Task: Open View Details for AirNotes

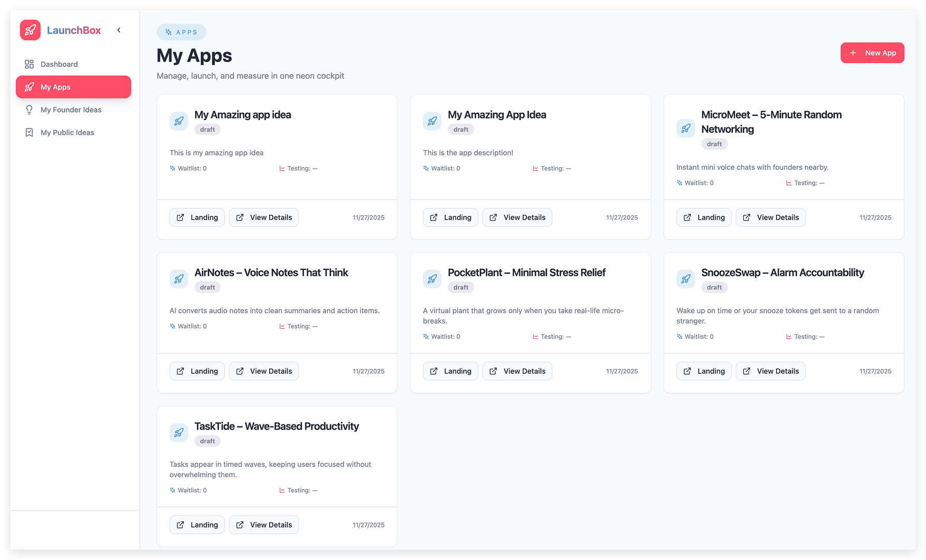Action: pos(264,371)
